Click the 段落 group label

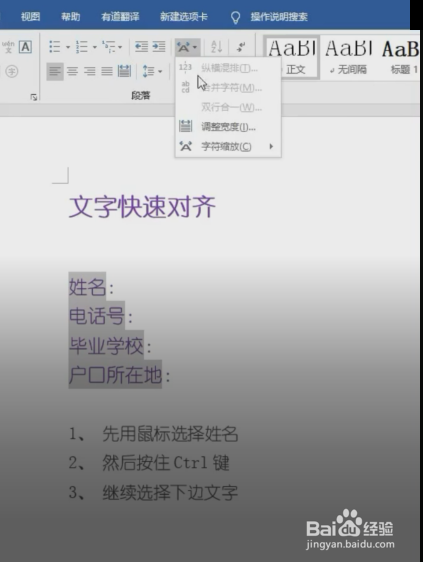141,95
